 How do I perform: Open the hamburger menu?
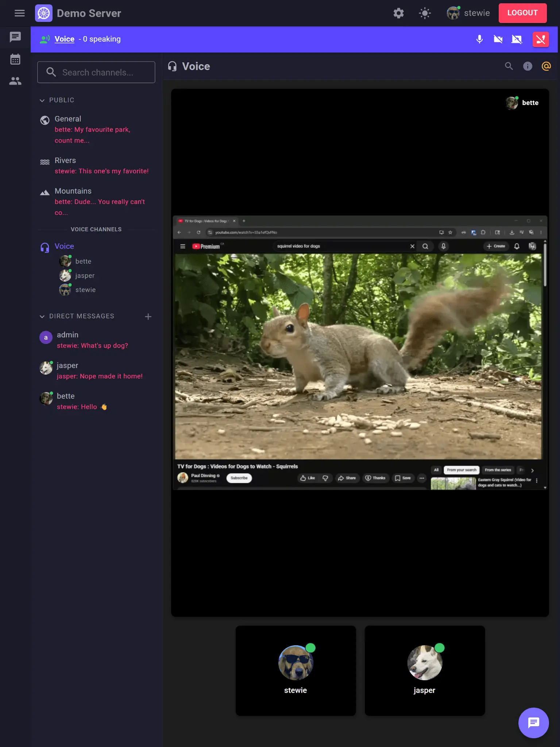[20, 13]
